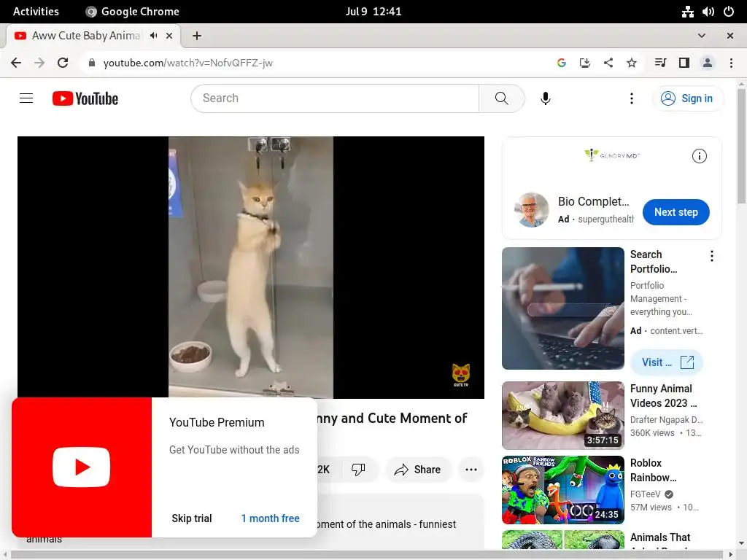
Task: Focus the YouTube Search field
Action: tap(336, 98)
